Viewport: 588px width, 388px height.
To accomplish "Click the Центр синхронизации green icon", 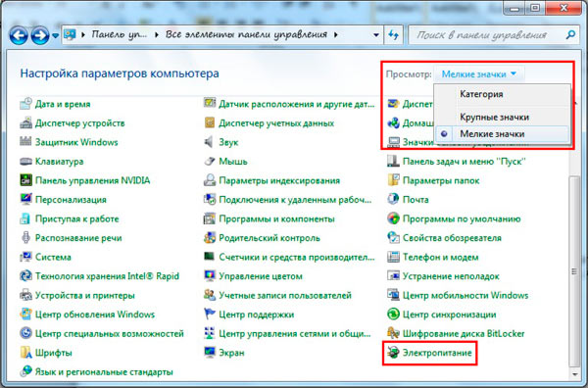I will [393, 315].
